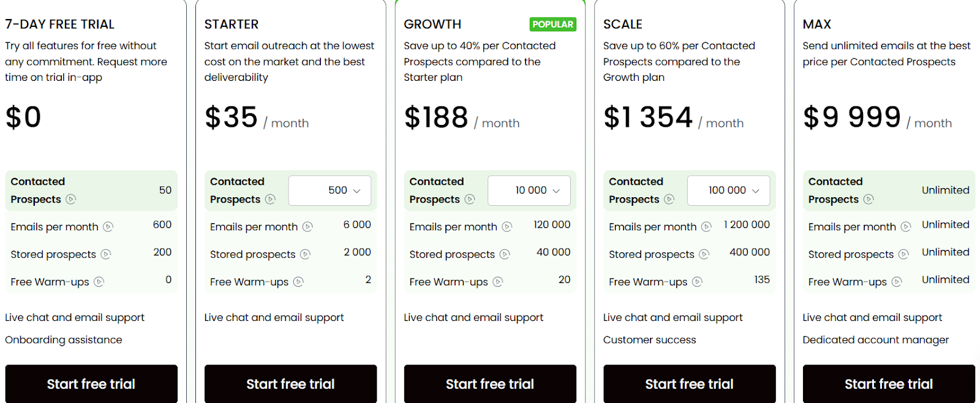This screenshot has width=980, height=403.
Task: Click the Emails per month info icon in Starter plan
Action: (308, 227)
